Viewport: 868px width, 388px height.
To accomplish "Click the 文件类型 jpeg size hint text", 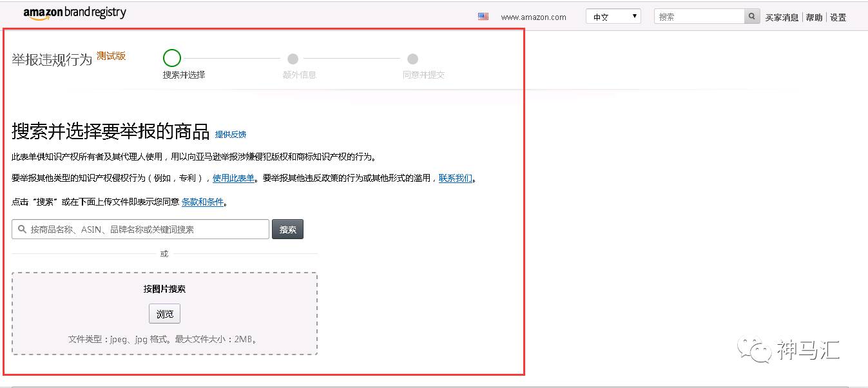I will pyautogui.click(x=165, y=339).
